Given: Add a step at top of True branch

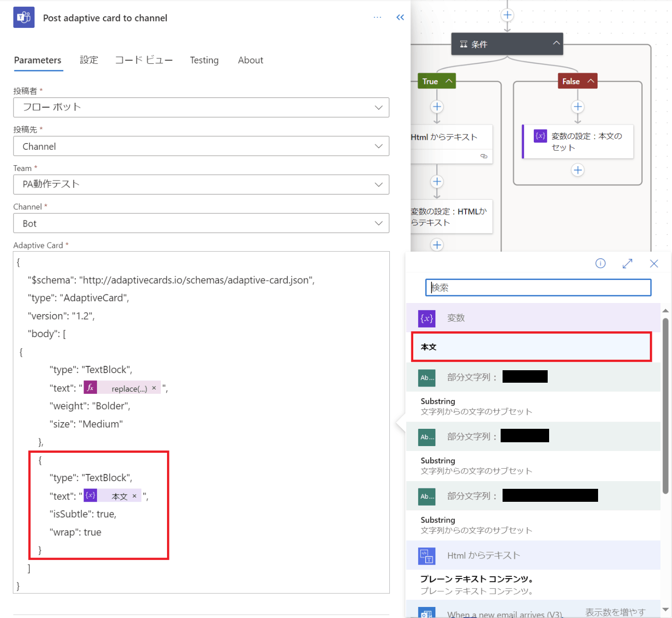Looking at the screenshot, I should pyautogui.click(x=437, y=107).
